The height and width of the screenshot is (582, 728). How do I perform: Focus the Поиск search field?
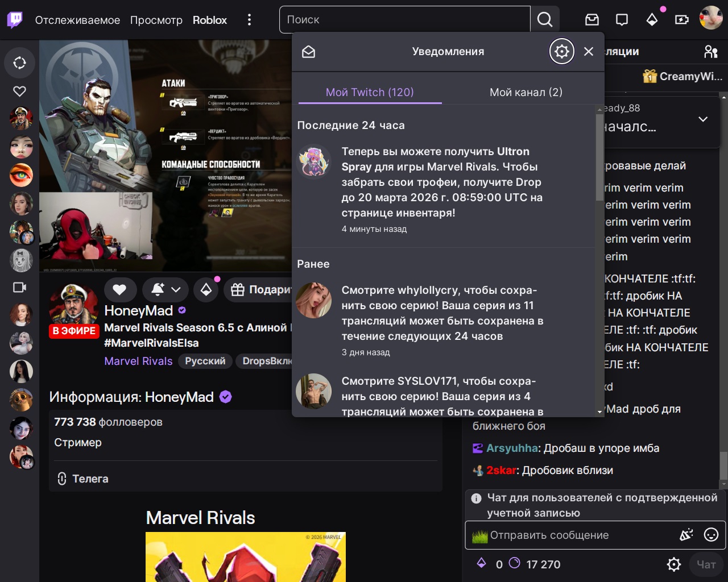point(405,20)
